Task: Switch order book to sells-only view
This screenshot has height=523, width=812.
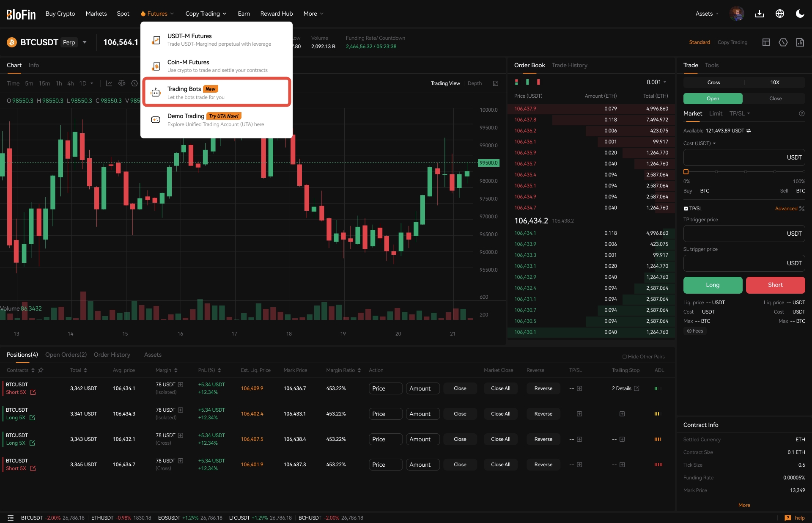Action: click(538, 82)
